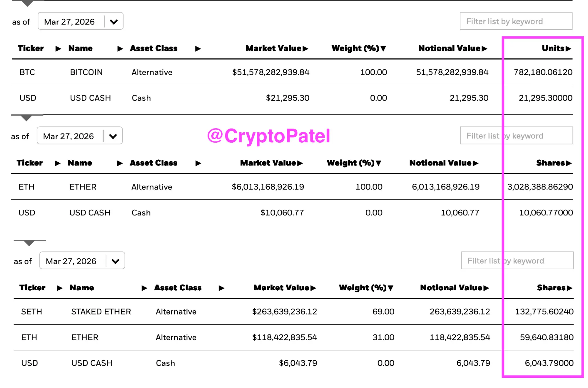Collapse the Ether holdings section triangle
The height and width of the screenshot is (388, 588).
[26, 118]
